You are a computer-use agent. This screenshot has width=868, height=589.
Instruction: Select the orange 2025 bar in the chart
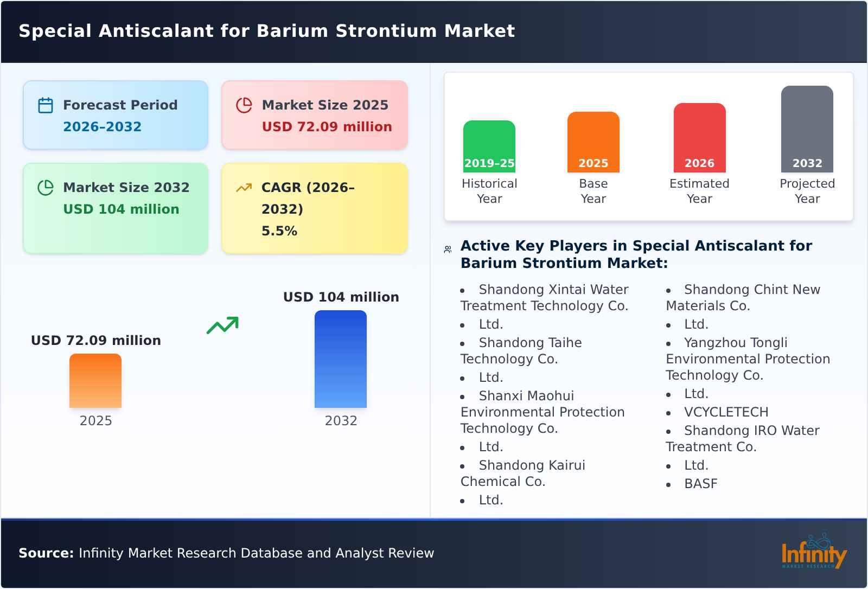(x=95, y=381)
